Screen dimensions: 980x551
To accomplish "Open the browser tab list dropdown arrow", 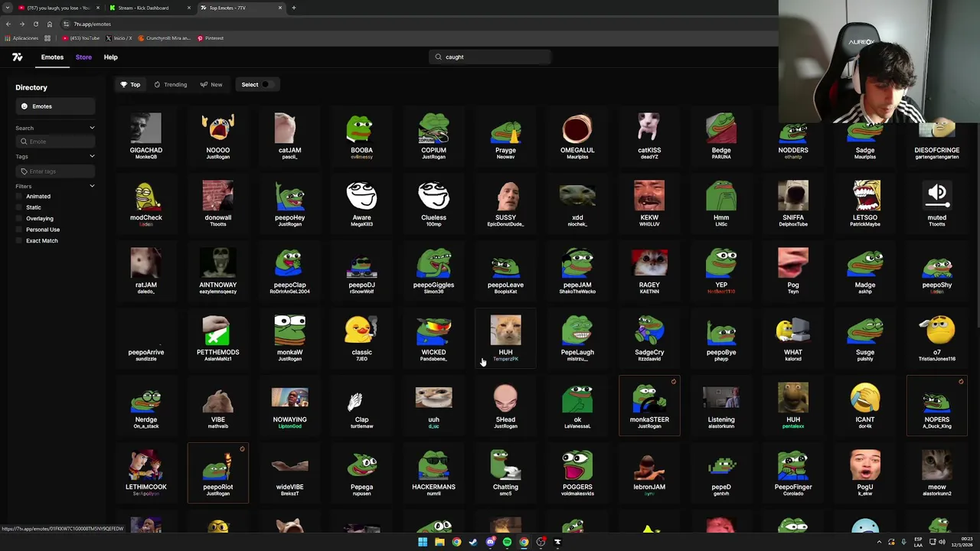I will pos(8,8).
